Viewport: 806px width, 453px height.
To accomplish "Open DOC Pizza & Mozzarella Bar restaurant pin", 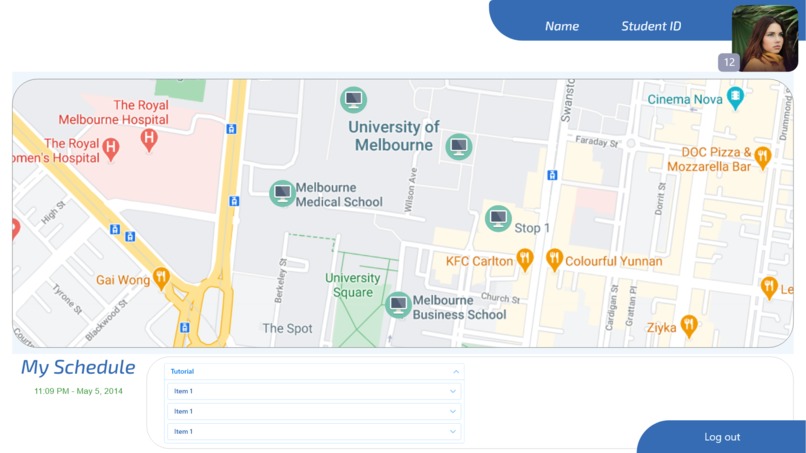I will (763, 157).
